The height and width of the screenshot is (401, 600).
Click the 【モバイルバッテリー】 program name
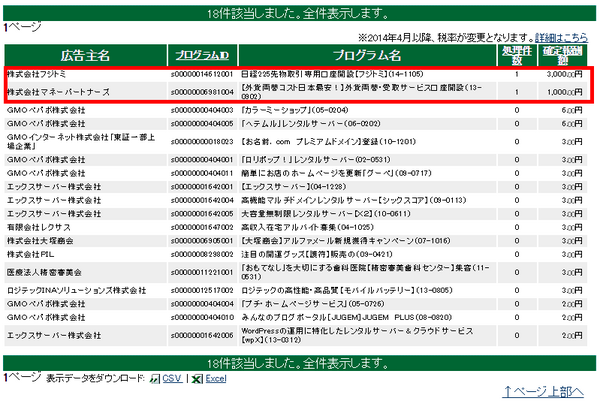[x=347, y=290]
